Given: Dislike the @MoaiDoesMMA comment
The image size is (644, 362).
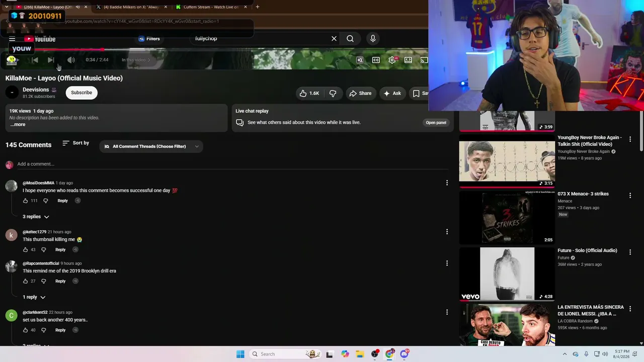Looking at the screenshot, I should click(45, 201).
